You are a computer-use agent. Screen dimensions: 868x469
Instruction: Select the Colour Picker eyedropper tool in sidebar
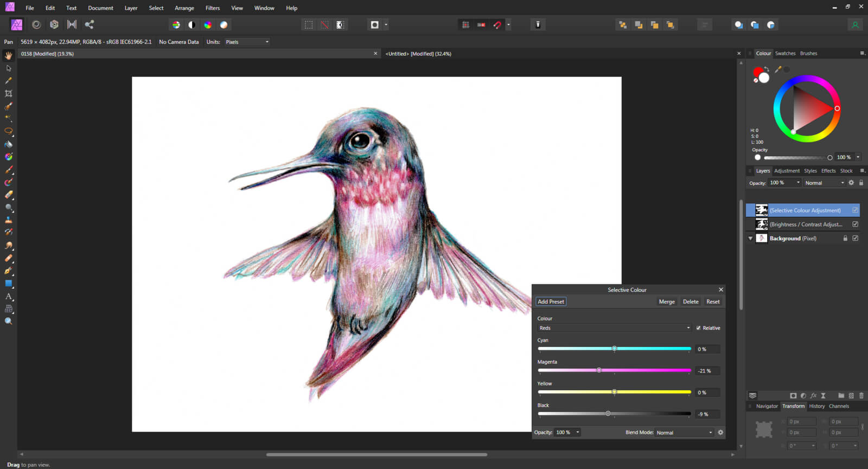[9, 81]
